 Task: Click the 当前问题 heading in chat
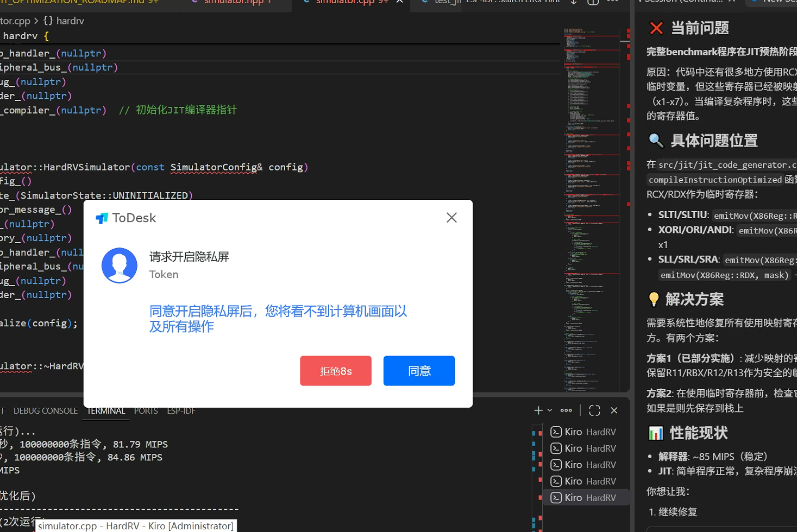click(700, 28)
